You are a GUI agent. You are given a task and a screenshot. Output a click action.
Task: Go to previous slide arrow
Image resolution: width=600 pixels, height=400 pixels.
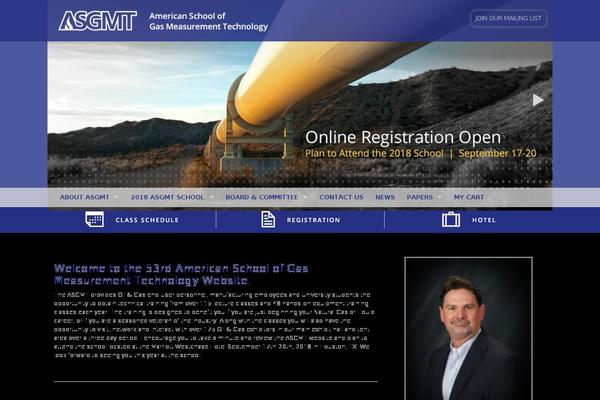click(62, 100)
